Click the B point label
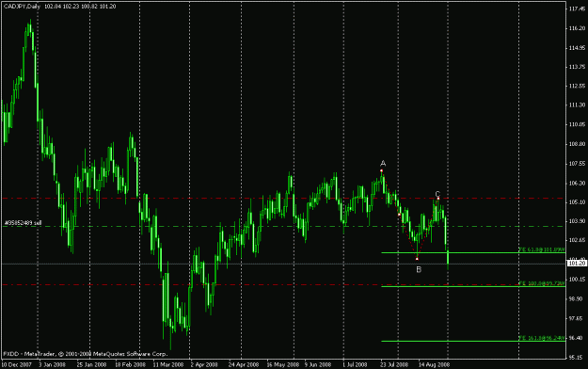The image size is (588, 369). pos(419,269)
